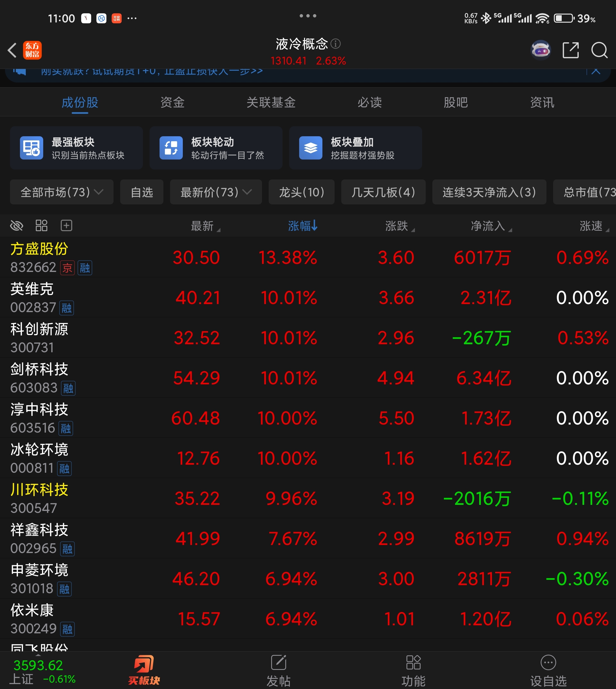Expand 全部市场(73) dropdown

(61, 192)
